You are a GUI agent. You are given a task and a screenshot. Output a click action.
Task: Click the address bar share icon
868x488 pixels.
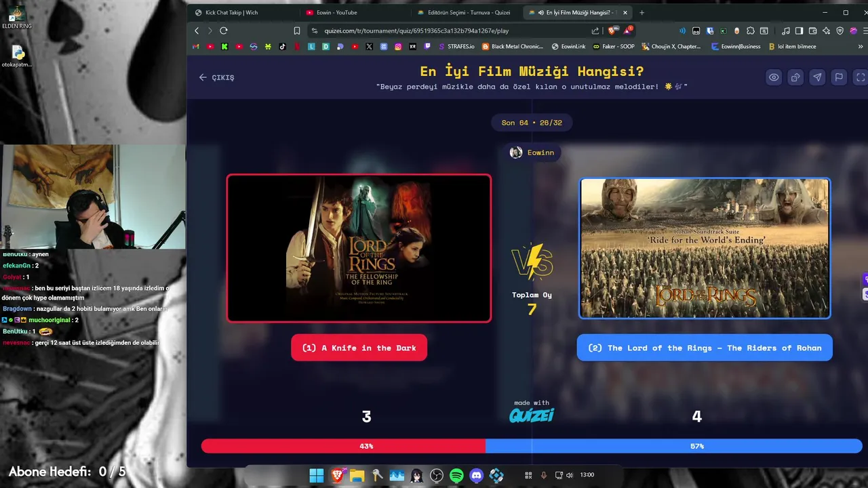pyautogui.click(x=595, y=30)
